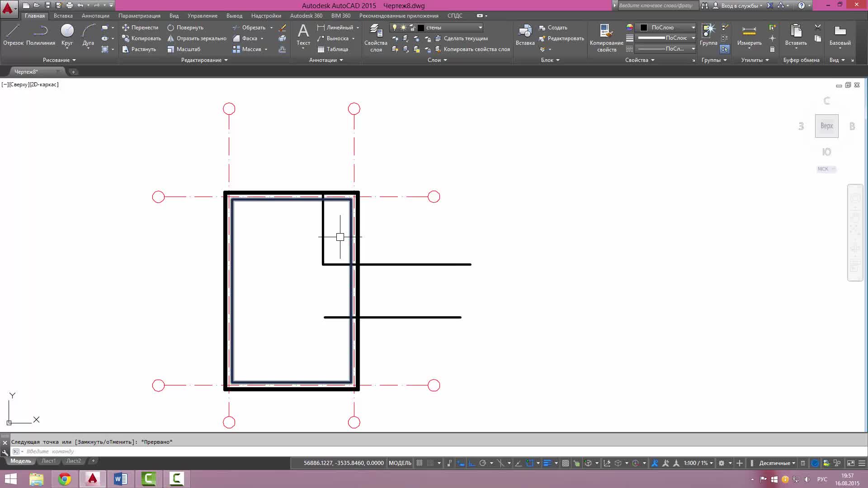Expand the Аннотации panel
The width and height of the screenshot is (868, 488).
click(x=326, y=60)
